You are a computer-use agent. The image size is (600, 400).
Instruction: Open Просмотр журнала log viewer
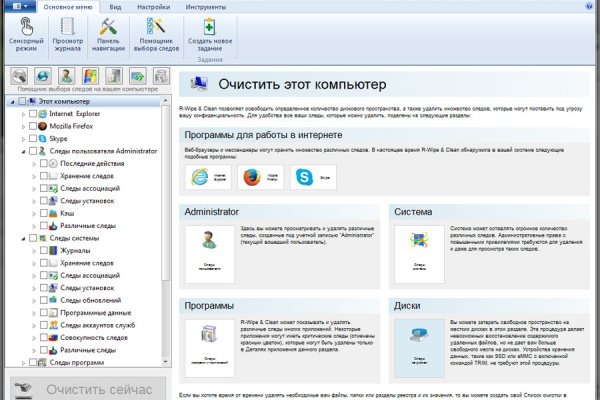(x=67, y=34)
